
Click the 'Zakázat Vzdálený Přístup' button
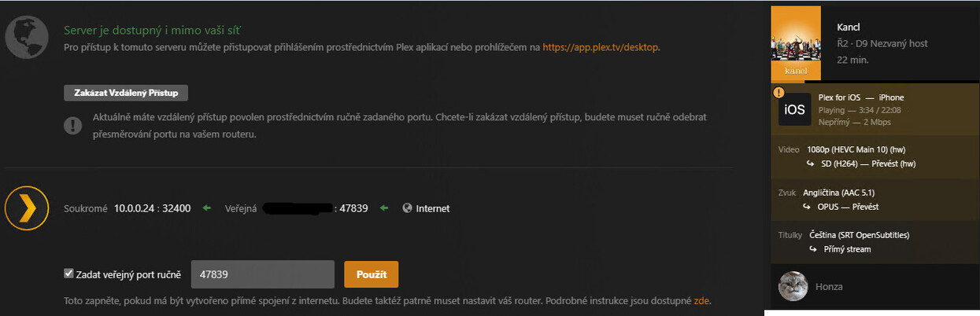126,93
